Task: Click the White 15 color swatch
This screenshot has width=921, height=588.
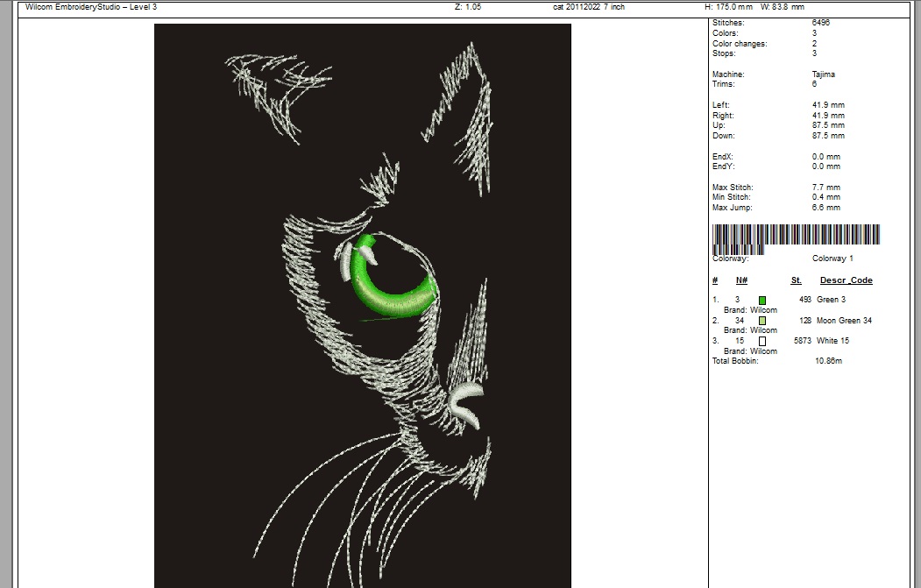Action: coord(762,341)
